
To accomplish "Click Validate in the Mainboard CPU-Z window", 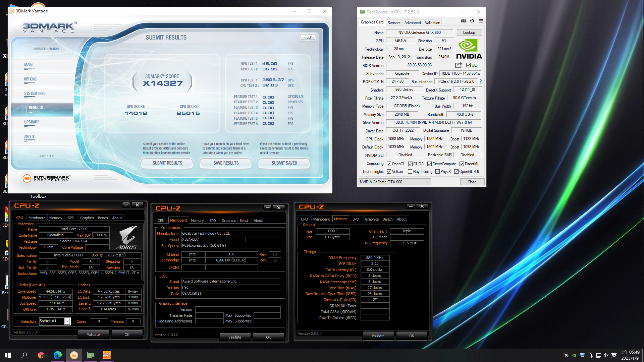I will (x=235, y=337).
